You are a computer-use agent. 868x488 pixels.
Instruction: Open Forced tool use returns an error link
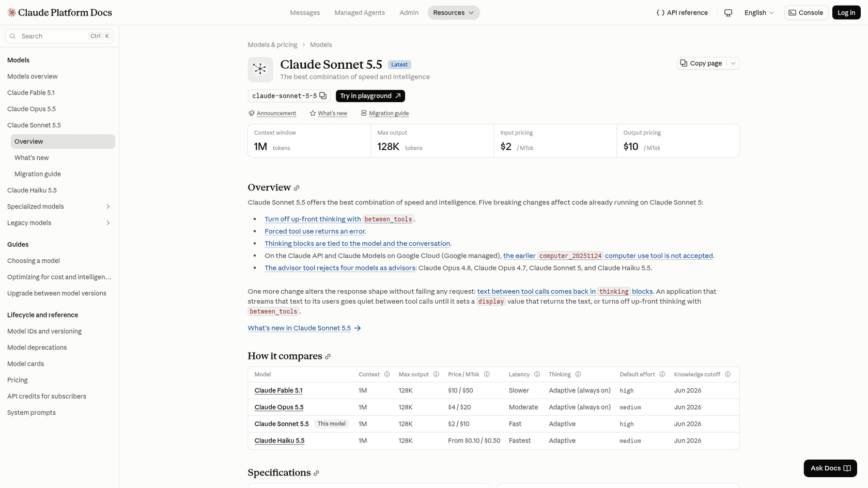315,231
